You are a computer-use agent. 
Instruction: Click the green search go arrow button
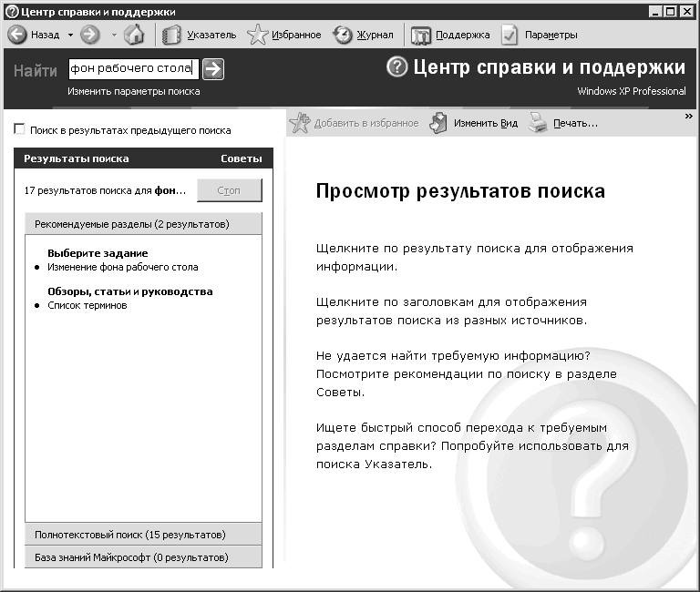pos(212,69)
